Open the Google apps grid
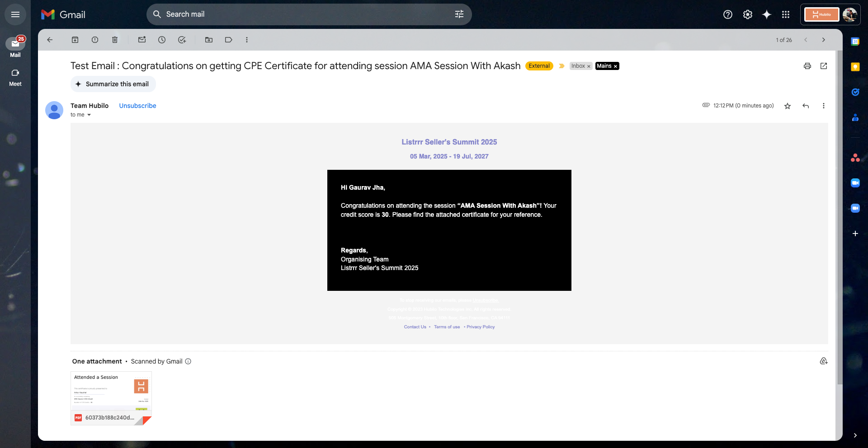The width and height of the screenshot is (868, 448). [786, 14]
